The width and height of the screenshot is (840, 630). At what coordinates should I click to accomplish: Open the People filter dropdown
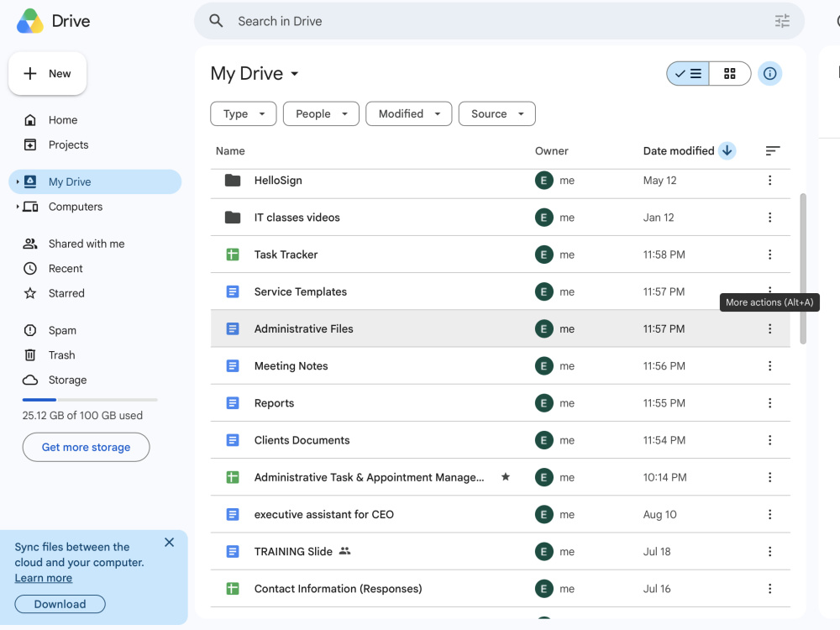pyautogui.click(x=321, y=113)
